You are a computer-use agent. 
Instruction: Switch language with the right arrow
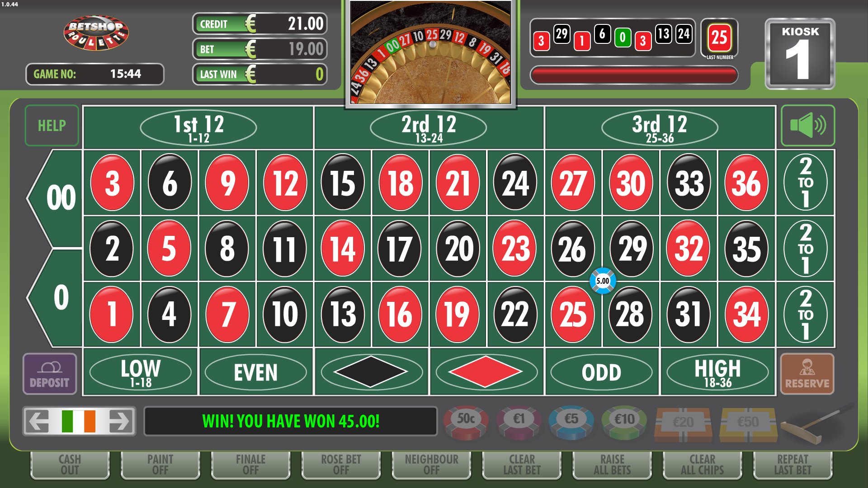[119, 422]
